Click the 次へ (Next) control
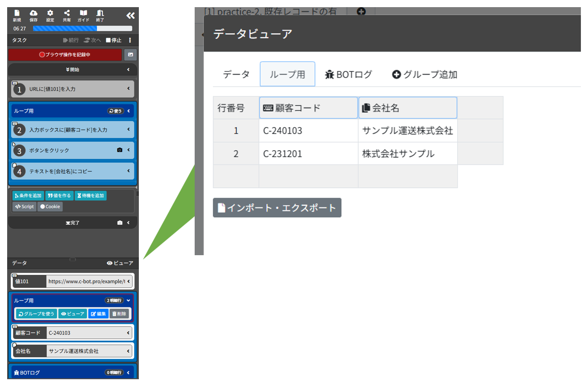 click(x=92, y=40)
